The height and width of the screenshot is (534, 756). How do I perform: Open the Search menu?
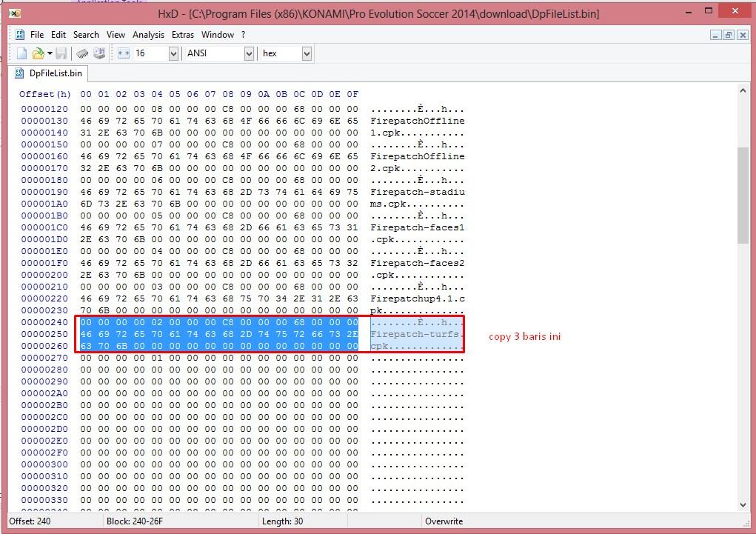pyautogui.click(x=86, y=35)
